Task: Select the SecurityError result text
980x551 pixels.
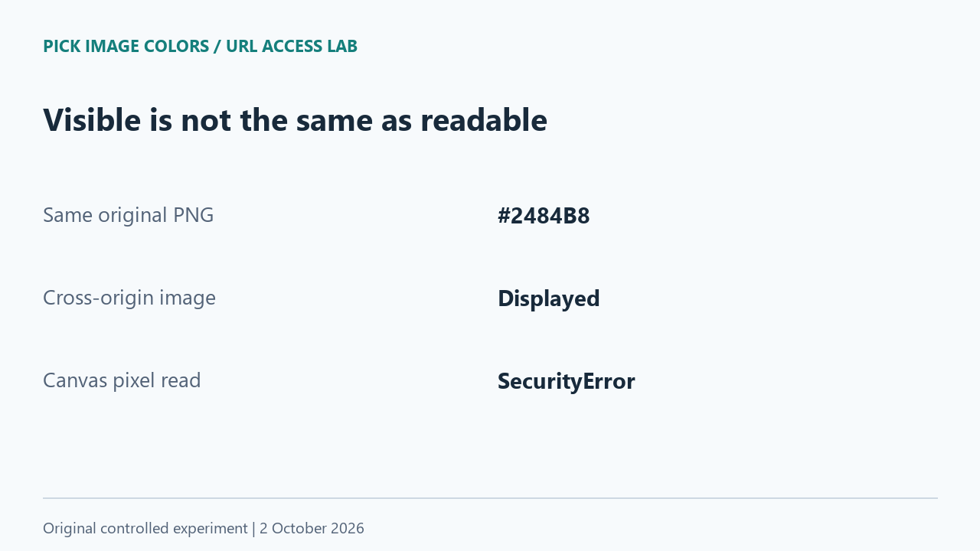Action: click(566, 381)
